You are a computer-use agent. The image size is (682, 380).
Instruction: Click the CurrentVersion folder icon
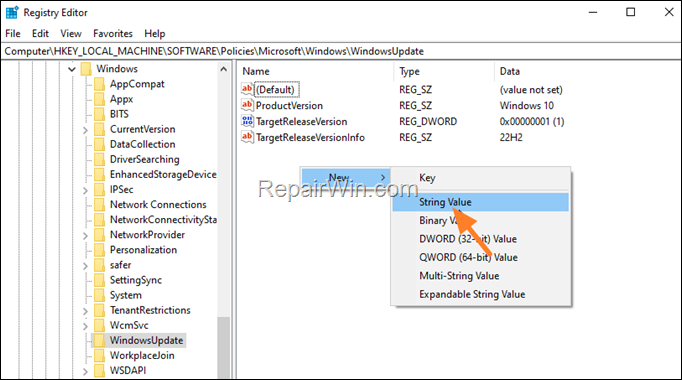coord(100,129)
